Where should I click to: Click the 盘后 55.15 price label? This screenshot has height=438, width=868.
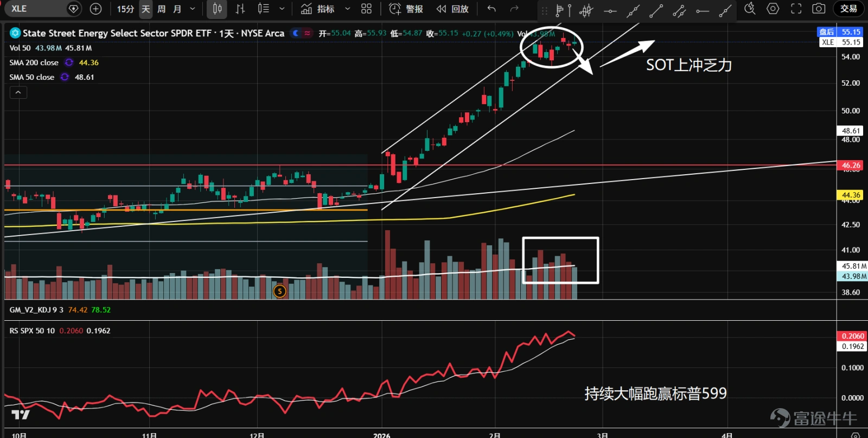click(x=840, y=32)
